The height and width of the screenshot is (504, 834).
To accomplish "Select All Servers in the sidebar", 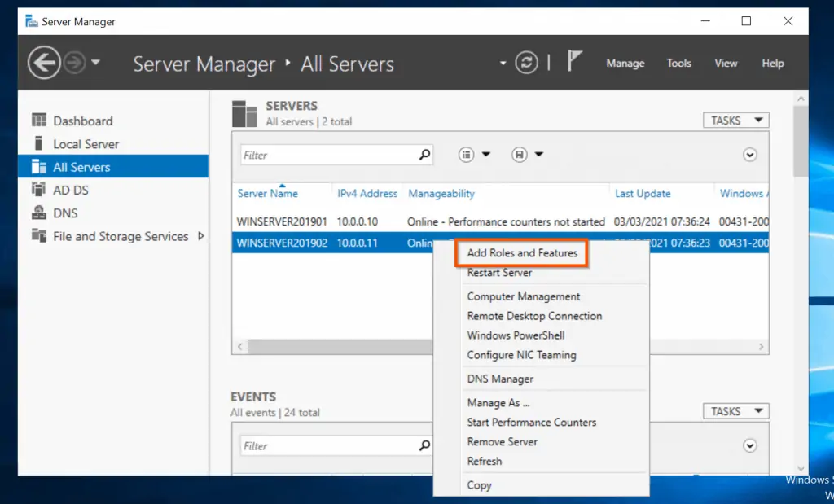I will (113, 167).
